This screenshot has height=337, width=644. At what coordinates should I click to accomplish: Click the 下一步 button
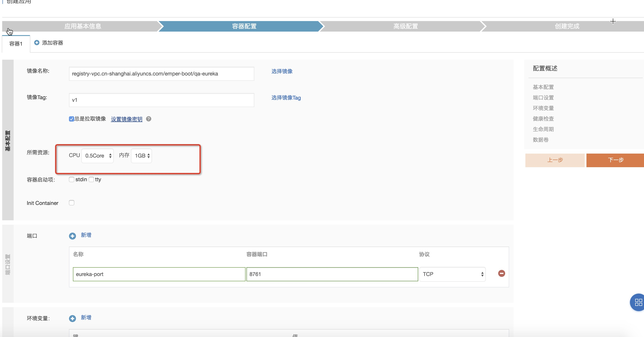coord(615,160)
